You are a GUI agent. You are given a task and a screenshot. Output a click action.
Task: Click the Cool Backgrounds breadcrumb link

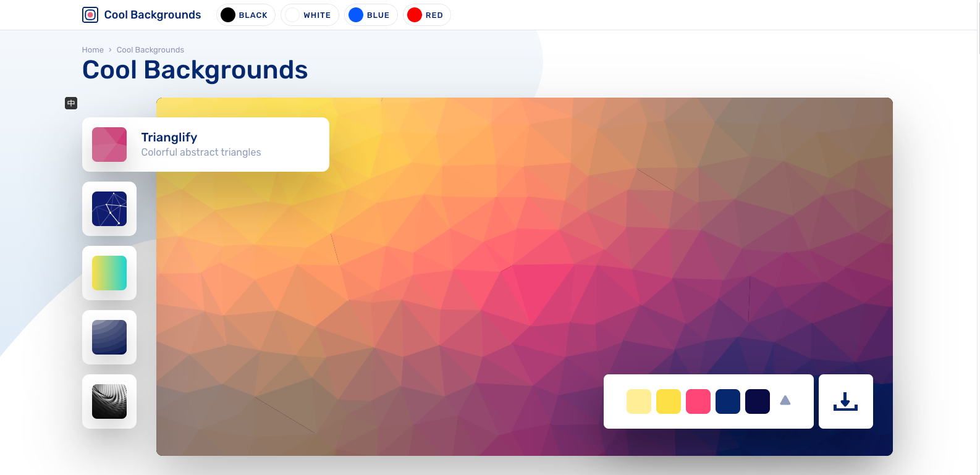click(150, 50)
